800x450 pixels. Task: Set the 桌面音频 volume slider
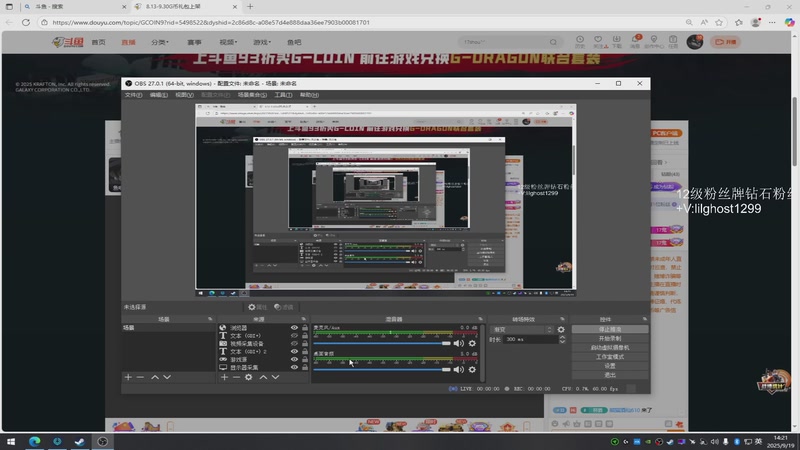pyautogui.click(x=382, y=369)
